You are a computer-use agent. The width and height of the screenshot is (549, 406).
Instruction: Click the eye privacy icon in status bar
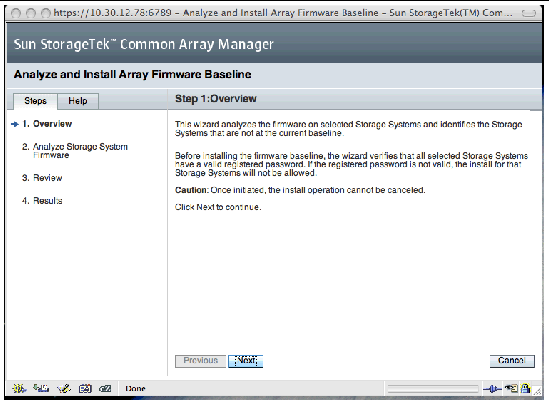coord(512,388)
